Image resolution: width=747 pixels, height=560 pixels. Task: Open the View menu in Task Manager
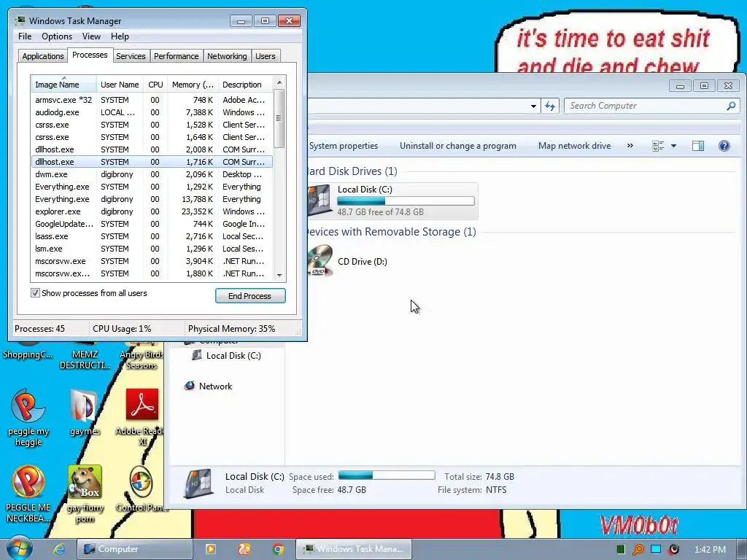(91, 36)
